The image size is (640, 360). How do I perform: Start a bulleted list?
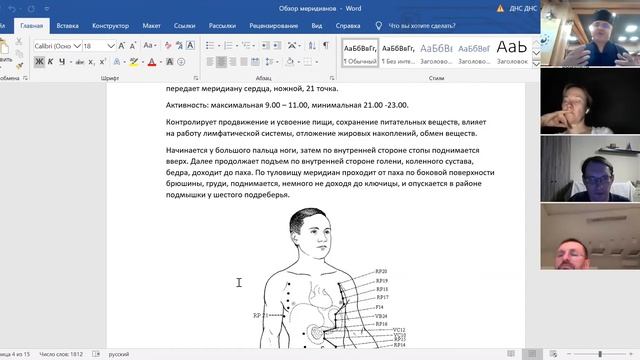click(210, 45)
